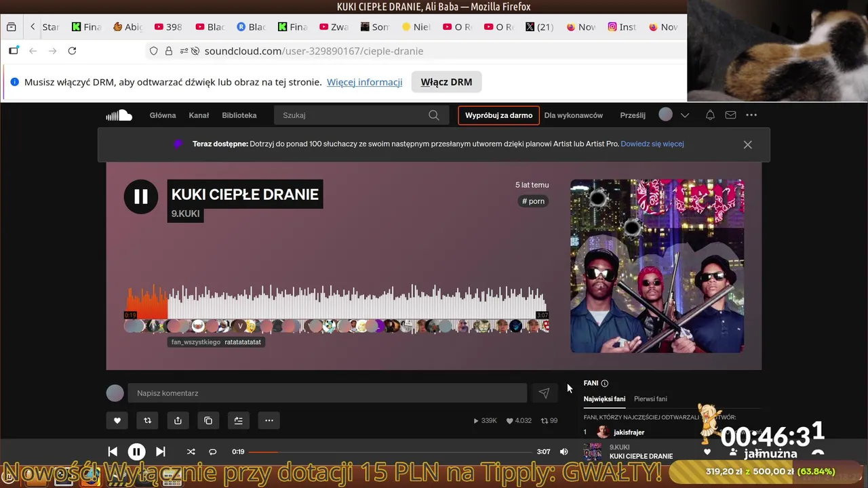Like the current track in the player bar
This screenshot has height=488, width=868.
coord(707,452)
